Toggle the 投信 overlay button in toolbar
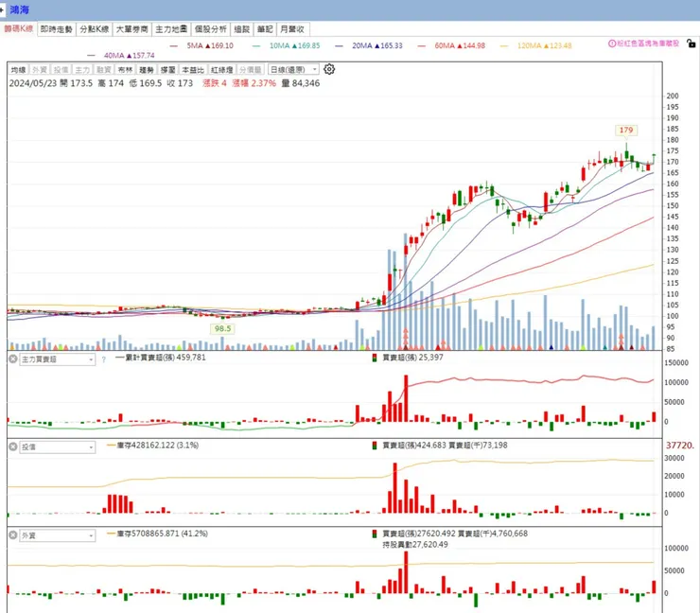700x613 pixels. coord(61,70)
